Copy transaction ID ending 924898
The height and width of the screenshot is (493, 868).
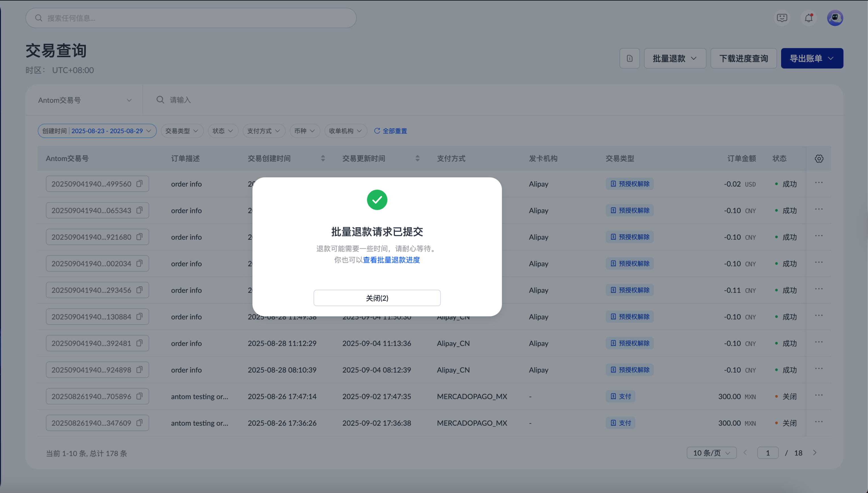(139, 370)
